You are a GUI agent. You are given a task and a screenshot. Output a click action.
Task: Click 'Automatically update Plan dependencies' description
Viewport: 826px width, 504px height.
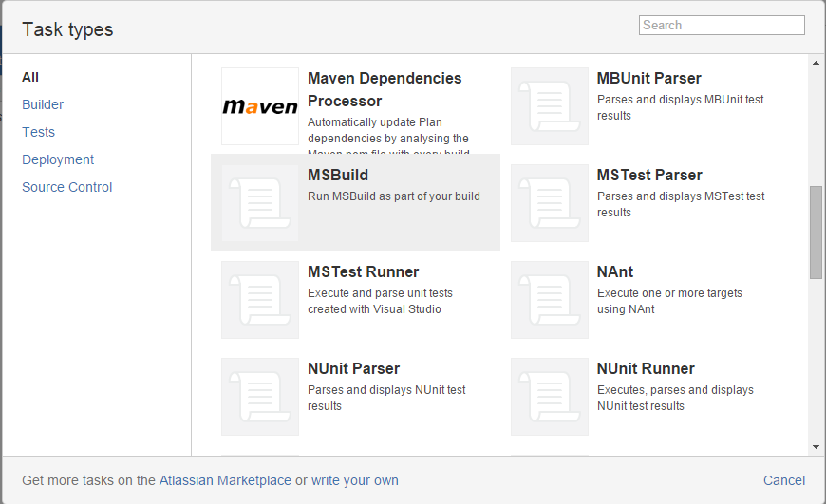pyautogui.click(x=388, y=136)
